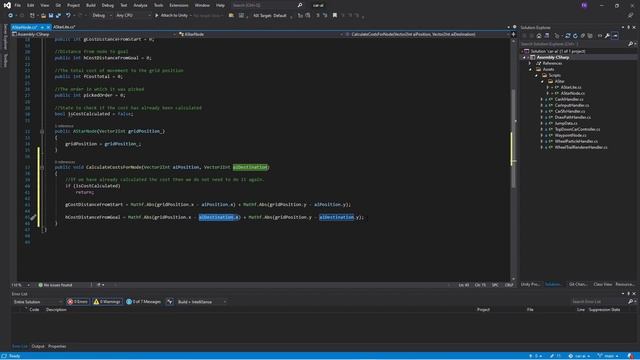The image size is (640, 360).
Task: Select TopDownCarController.cs file
Action: (577, 129)
